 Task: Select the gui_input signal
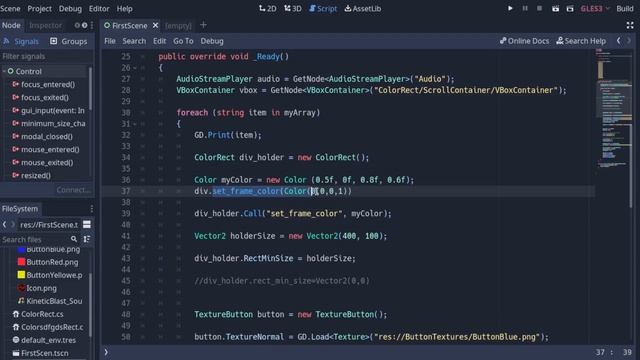coord(48,111)
